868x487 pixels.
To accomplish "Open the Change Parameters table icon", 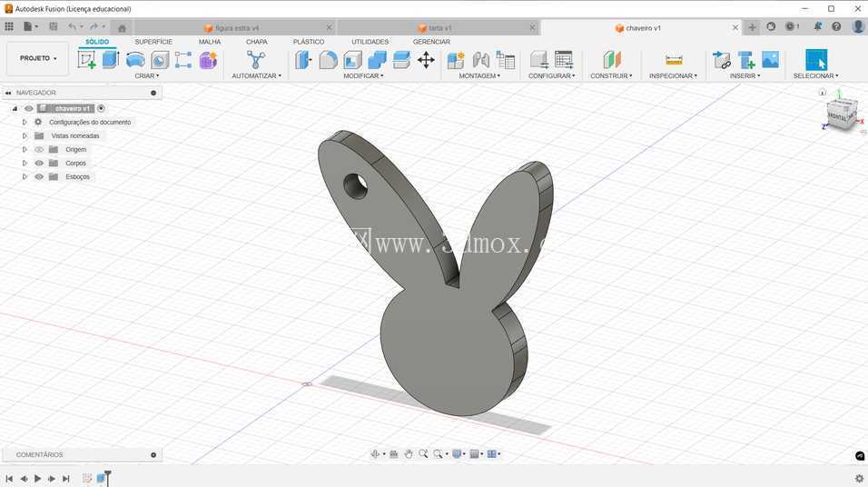I will [564, 60].
